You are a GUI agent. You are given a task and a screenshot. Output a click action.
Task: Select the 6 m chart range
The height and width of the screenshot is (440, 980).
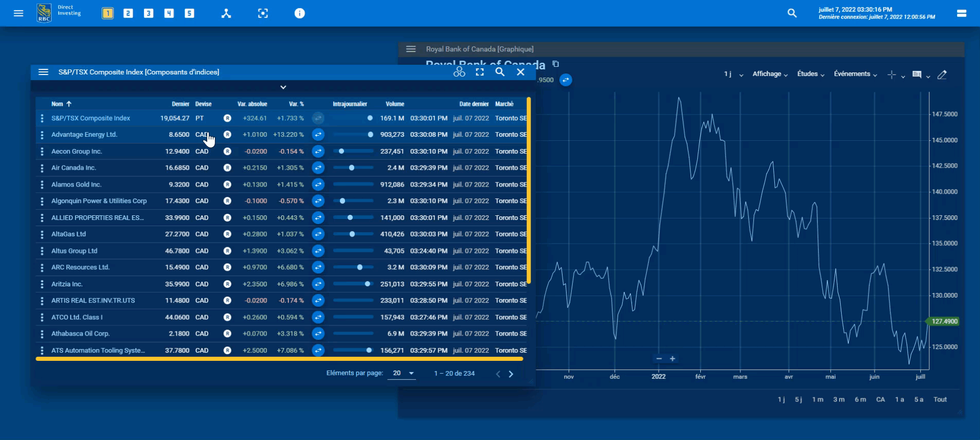tap(860, 399)
